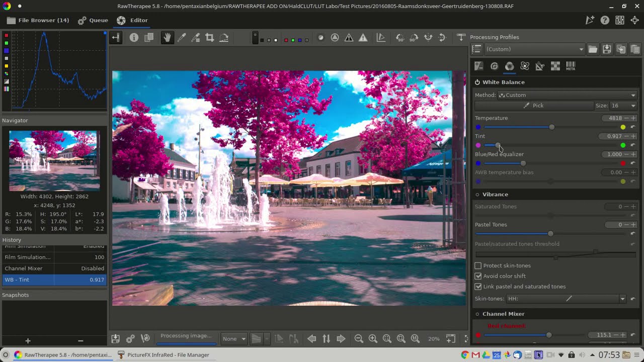Toggle before/after view icon
The height and width of the screenshot is (362, 644).
149,38
